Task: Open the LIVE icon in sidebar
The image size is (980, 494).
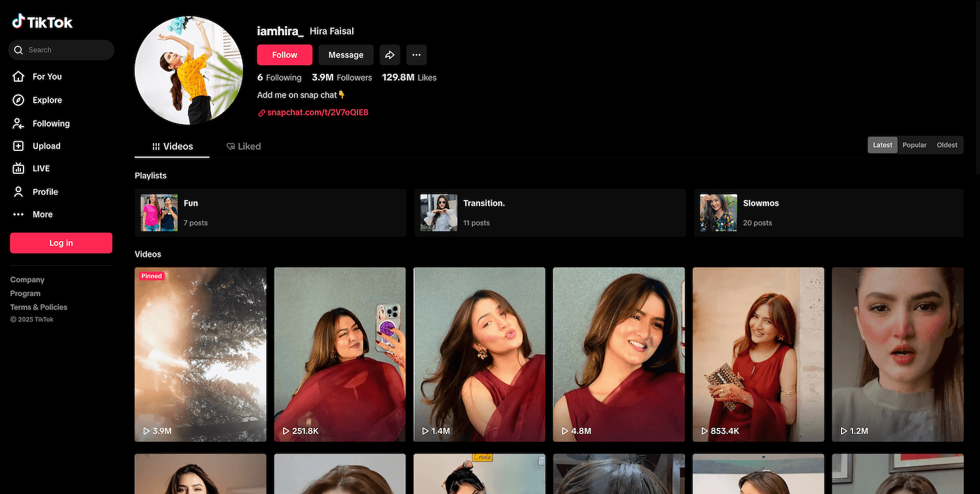Action: pyautogui.click(x=19, y=169)
